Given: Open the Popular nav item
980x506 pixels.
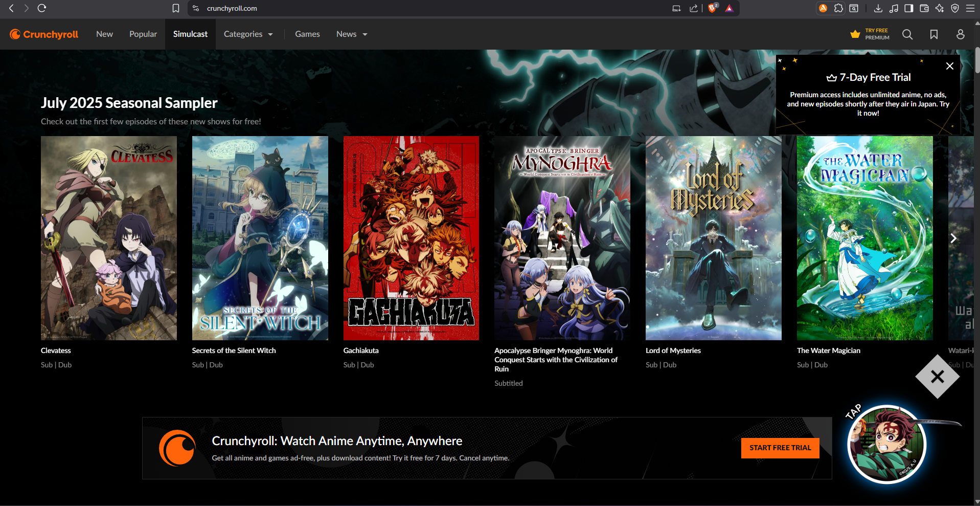Looking at the screenshot, I should [x=143, y=34].
